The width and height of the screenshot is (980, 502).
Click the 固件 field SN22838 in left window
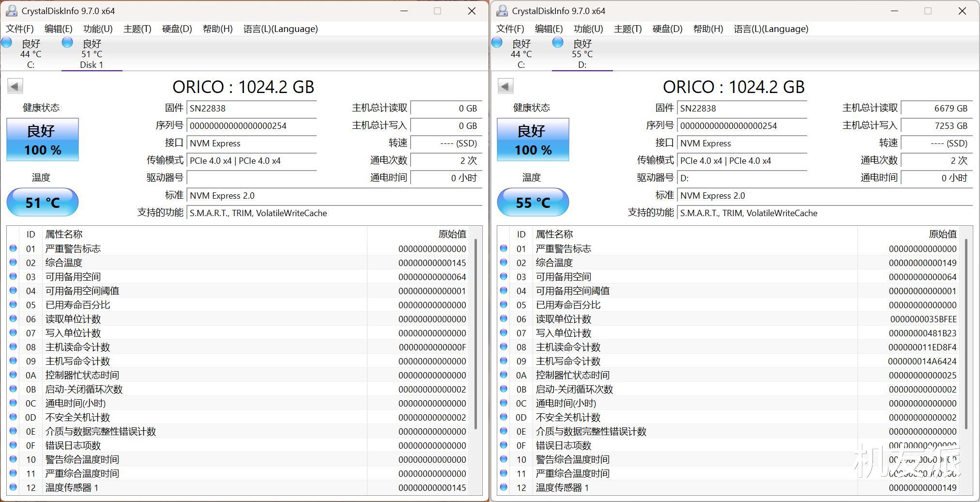tap(252, 108)
